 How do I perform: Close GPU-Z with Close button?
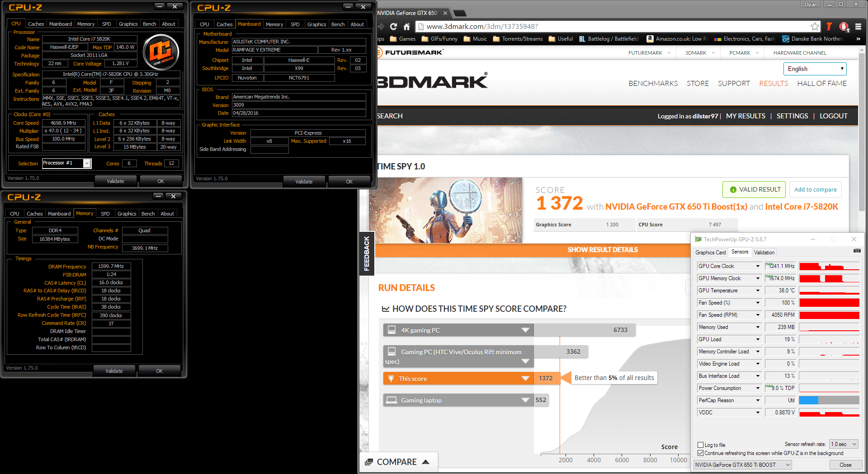coord(845,465)
